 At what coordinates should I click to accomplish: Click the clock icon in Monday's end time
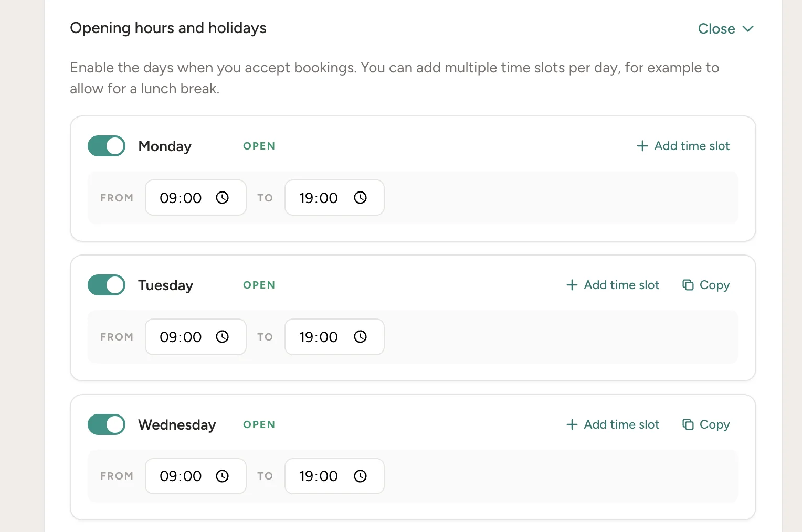(361, 198)
